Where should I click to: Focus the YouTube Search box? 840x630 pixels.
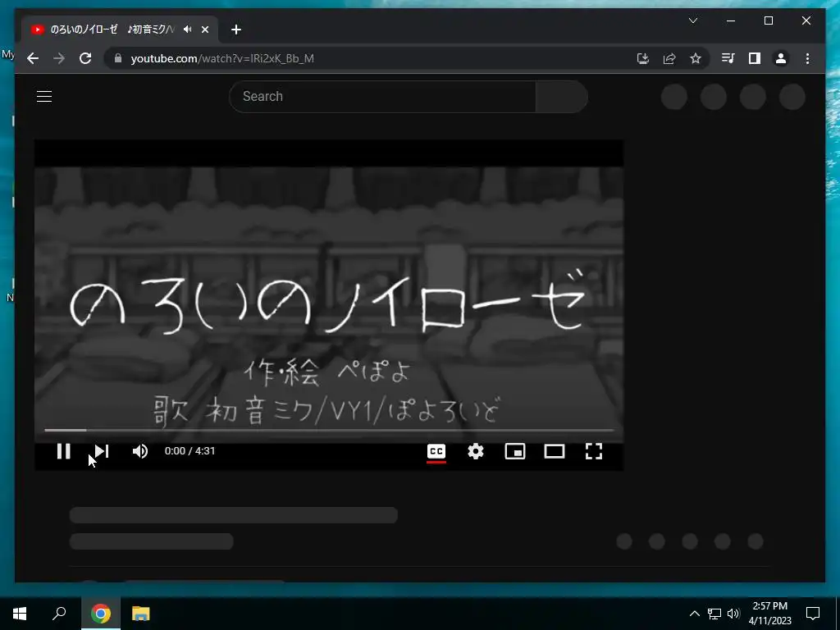coord(382,97)
